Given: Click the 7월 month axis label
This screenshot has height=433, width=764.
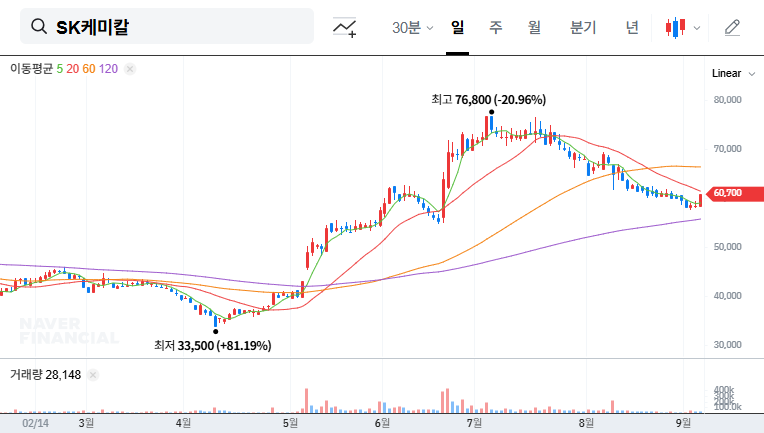Looking at the screenshot, I should 474,423.
